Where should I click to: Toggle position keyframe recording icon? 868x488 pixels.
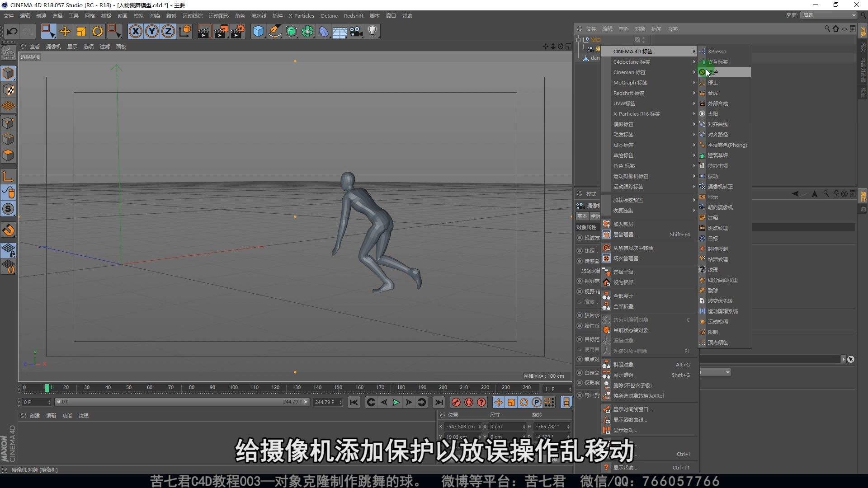click(498, 402)
